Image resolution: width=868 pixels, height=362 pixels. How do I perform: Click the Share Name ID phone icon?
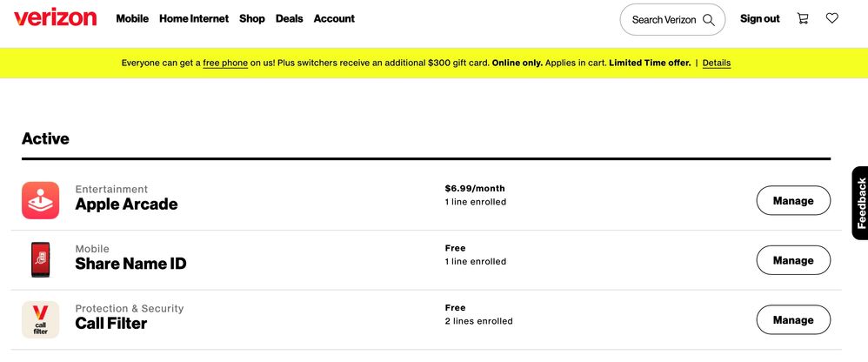coord(40,259)
